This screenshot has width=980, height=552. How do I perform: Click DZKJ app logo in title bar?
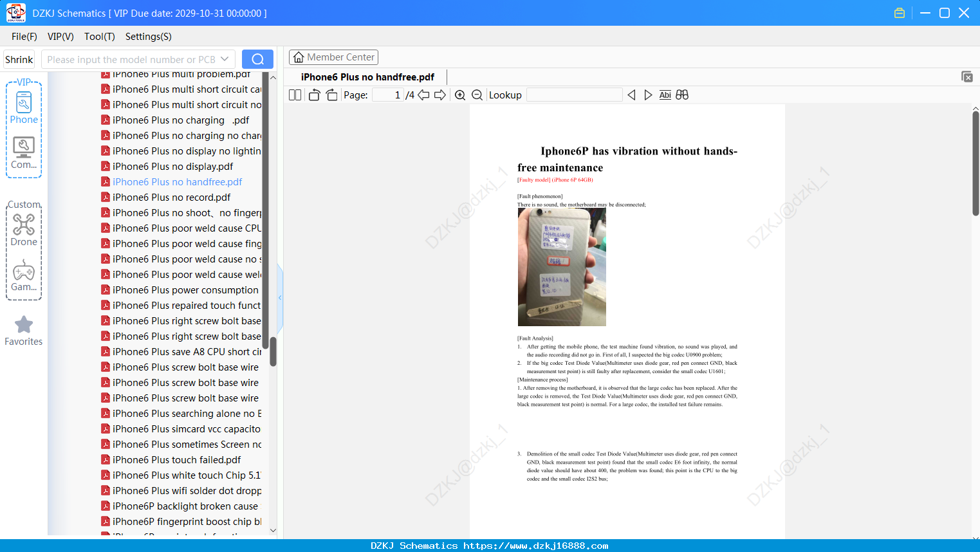point(15,13)
